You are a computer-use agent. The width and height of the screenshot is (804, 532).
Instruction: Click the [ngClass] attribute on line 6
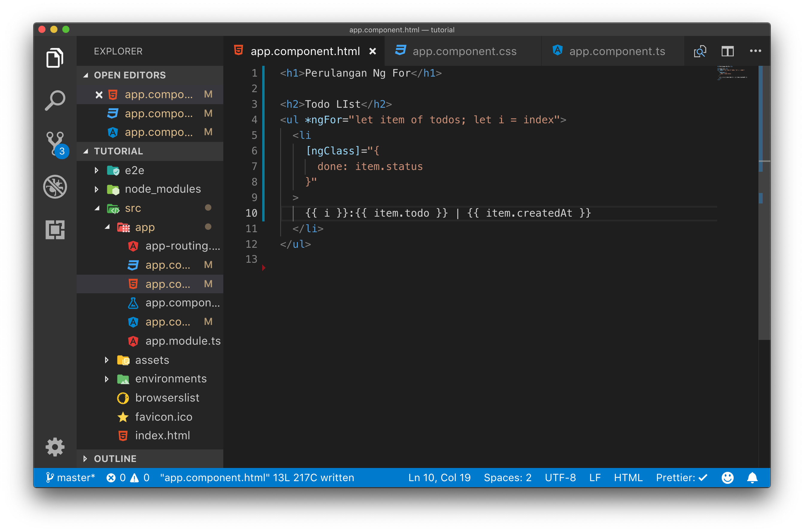tap(333, 151)
